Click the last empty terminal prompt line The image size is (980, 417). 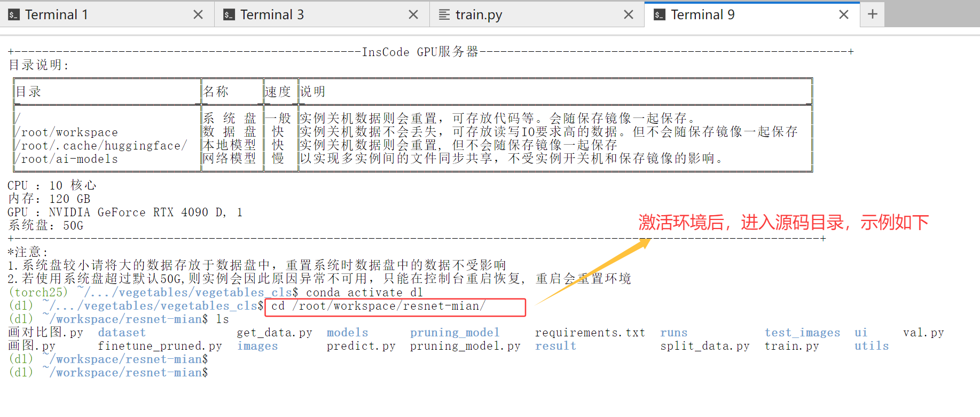coord(108,373)
